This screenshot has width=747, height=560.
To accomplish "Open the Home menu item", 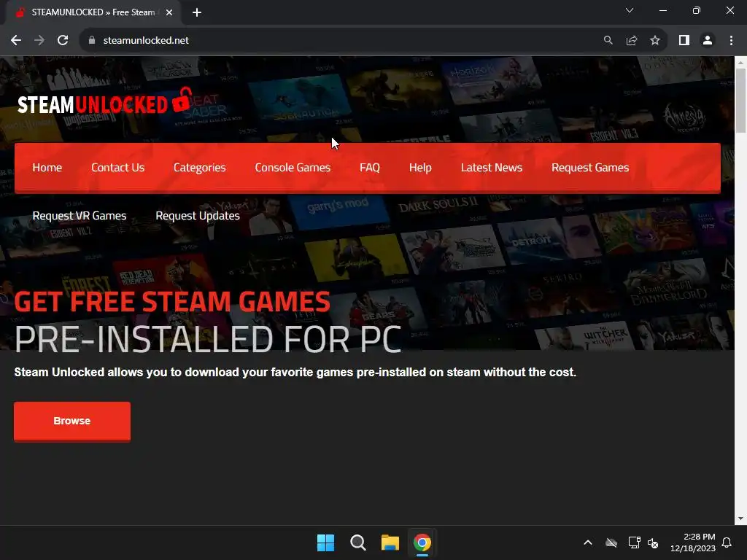I will (47, 168).
